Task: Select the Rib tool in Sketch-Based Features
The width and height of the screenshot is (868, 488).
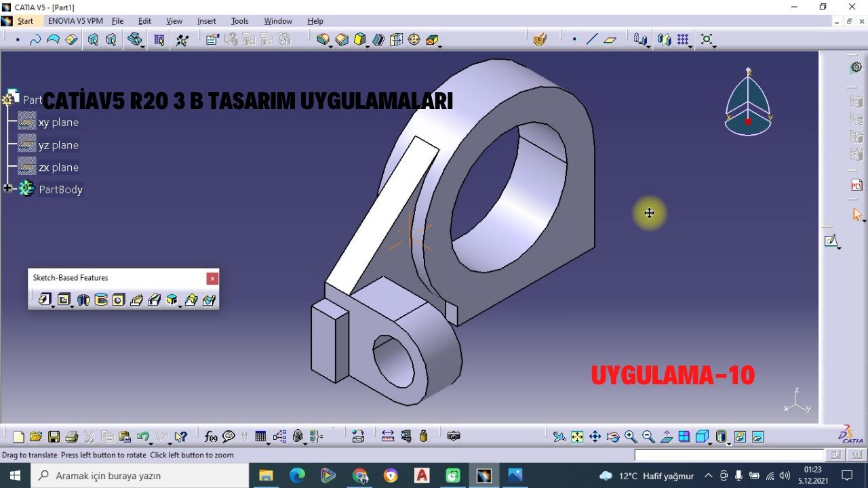Action: [136, 300]
